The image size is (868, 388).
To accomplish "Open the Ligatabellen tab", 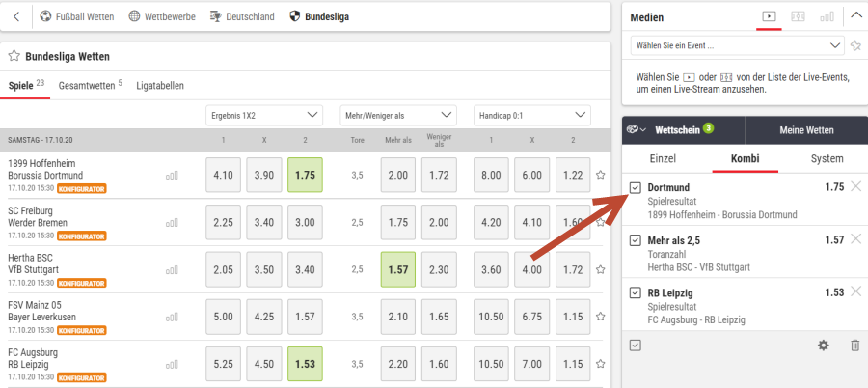I will (160, 86).
